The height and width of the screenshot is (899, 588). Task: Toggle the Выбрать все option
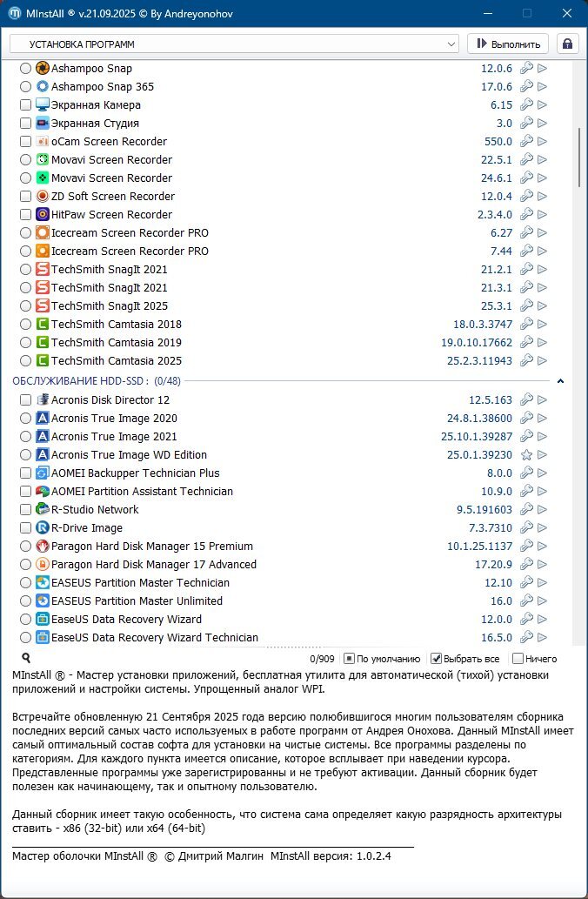(x=437, y=659)
